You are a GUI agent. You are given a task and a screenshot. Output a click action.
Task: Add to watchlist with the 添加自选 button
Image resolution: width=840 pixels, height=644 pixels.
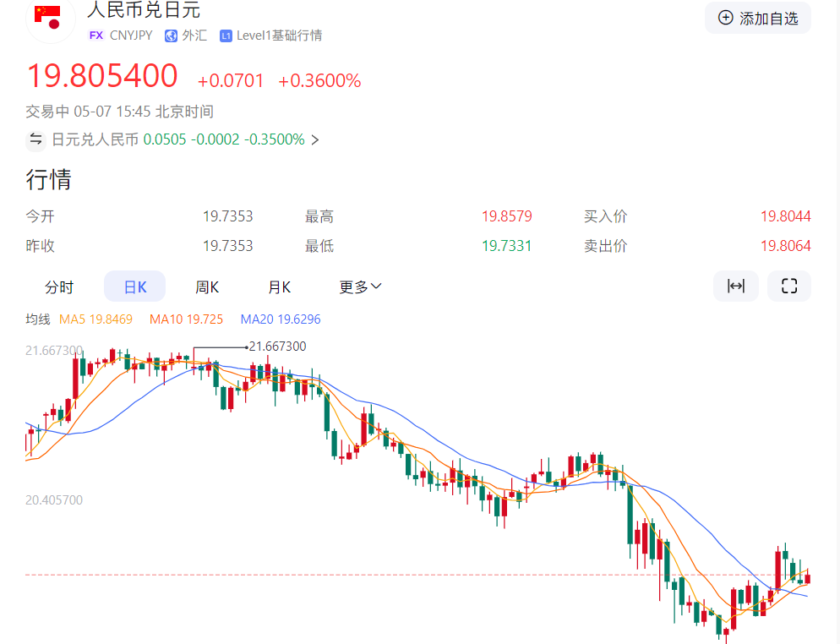[x=757, y=18]
